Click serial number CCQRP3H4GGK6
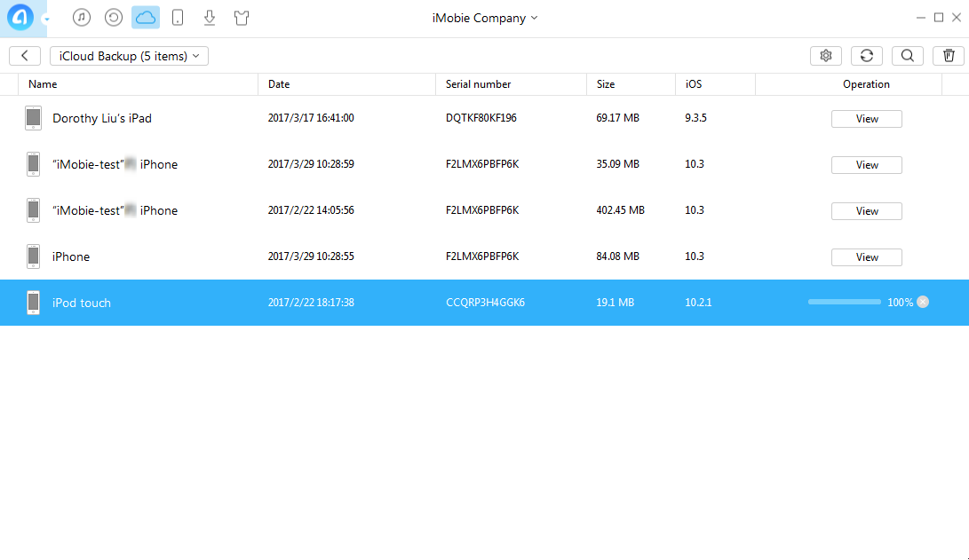The height and width of the screenshot is (560, 969). (x=485, y=303)
